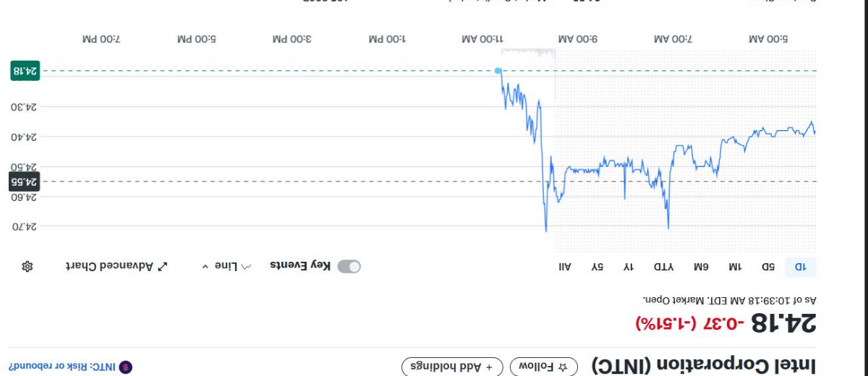This screenshot has width=868, height=376.
Task: Click the 24.55 previous close label
Action: (x=25, y=181)
